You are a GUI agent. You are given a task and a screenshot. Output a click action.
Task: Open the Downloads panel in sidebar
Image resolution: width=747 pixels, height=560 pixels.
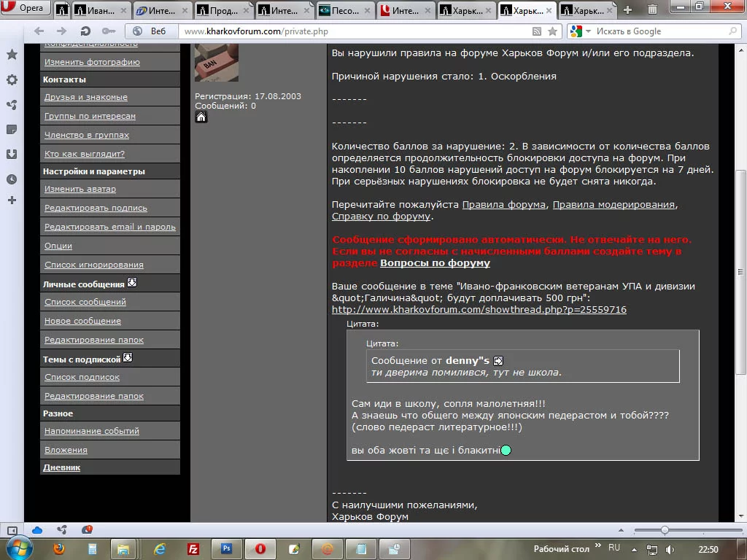12,155
